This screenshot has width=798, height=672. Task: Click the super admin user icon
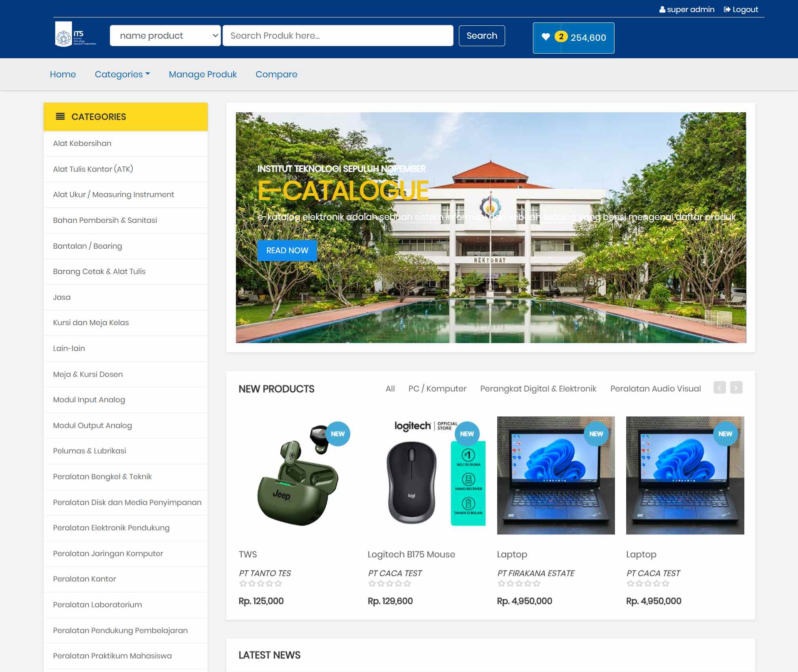click(x=662, y=10)
